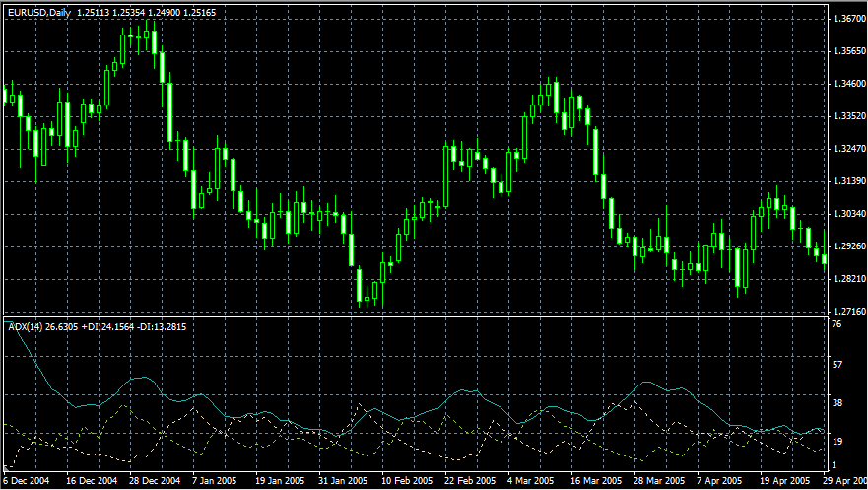Select the 1.30340 price axis label
This screenshot has height=490, width=868.
click(848, 214)
